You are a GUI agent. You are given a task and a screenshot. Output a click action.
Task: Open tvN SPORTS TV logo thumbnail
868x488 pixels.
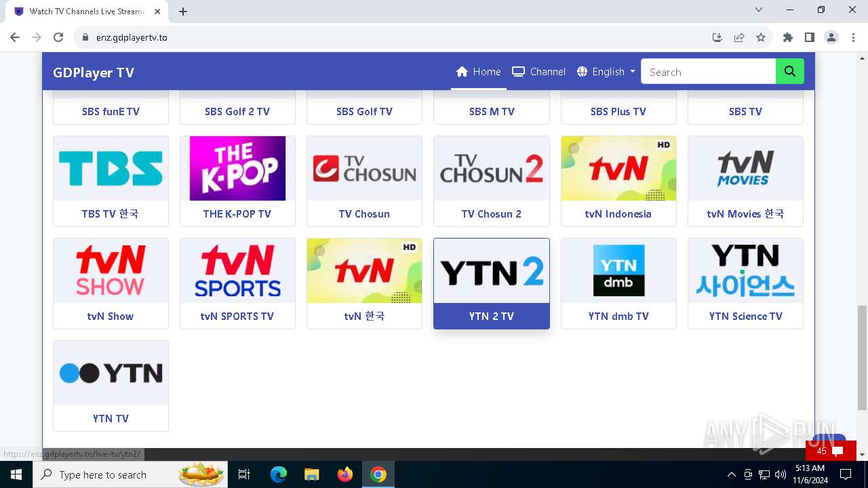(x=237, y=270)
